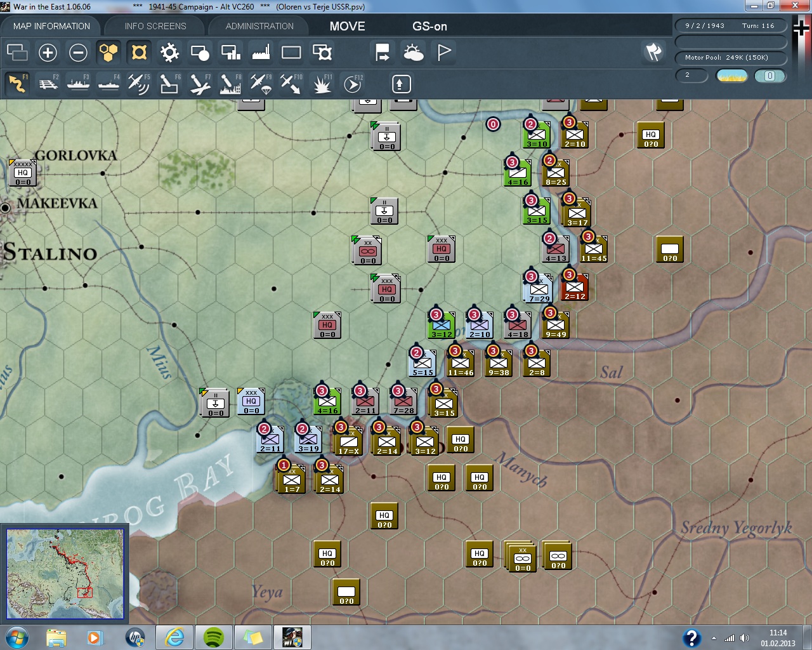Open Windows Explorer from the taskbar
Image resolution: width=812 pixels, height=650 pixels.
(x=56, y=637)
